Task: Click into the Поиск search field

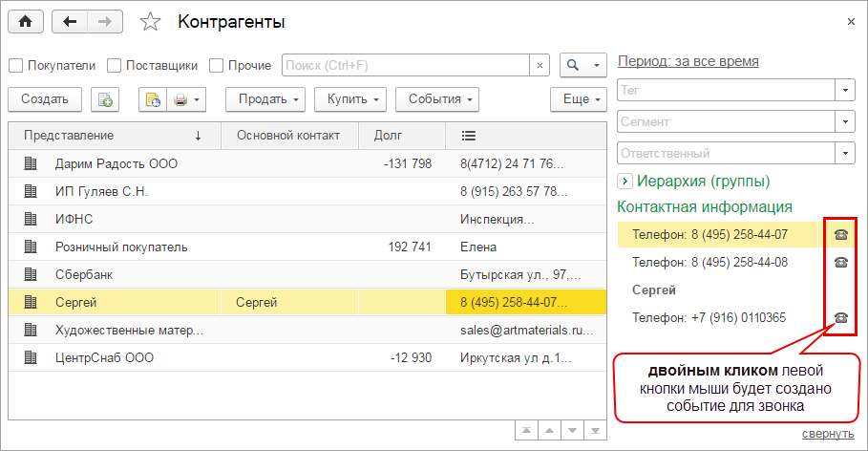Action: (405, 65)
